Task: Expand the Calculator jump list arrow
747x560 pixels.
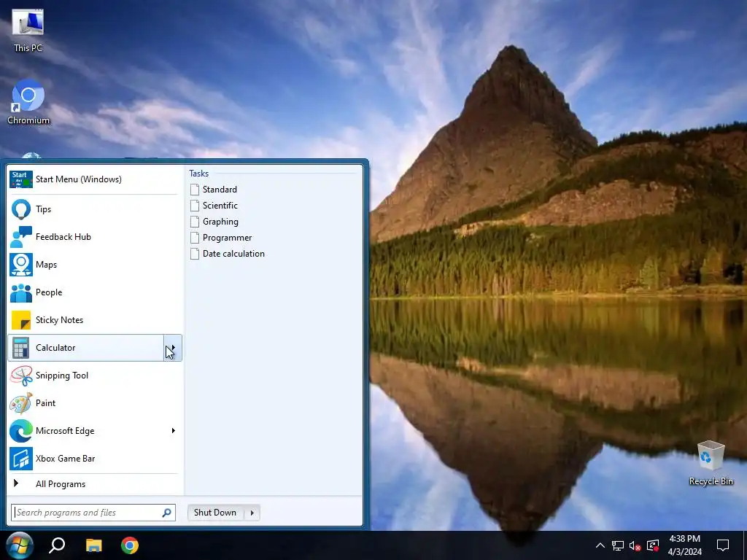Action: point(173,348)
